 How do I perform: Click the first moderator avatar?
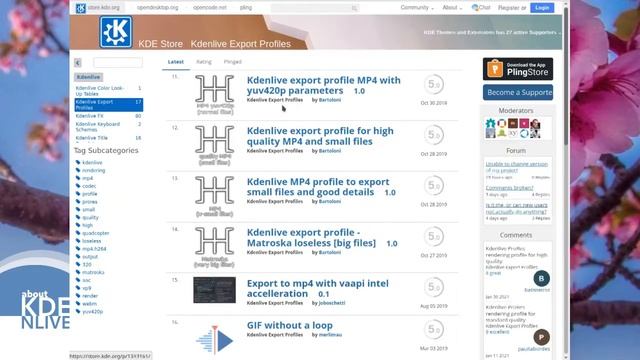tap(490, 123)
